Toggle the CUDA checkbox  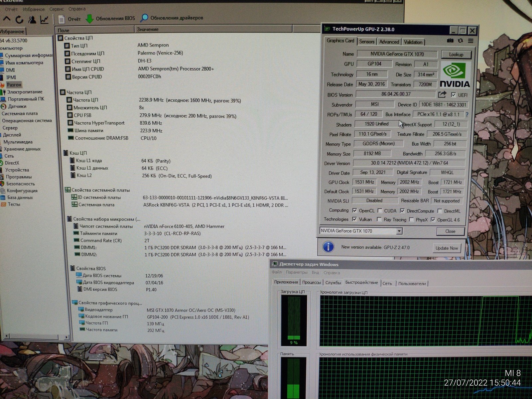tap(380, 211)
